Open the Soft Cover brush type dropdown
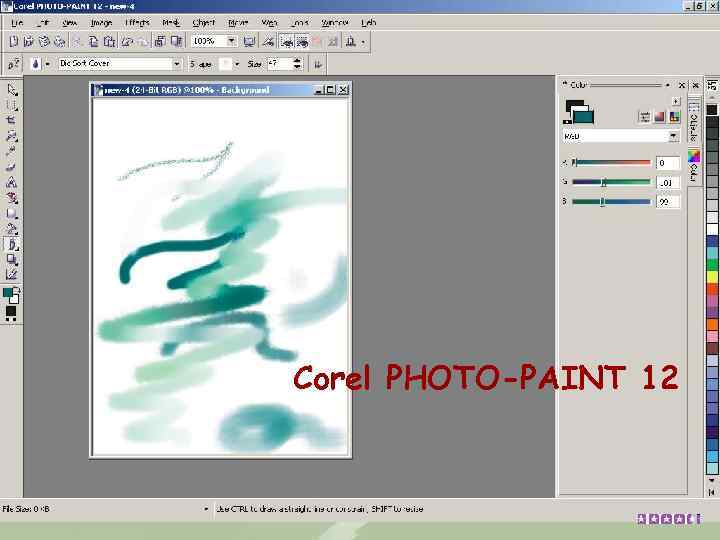This screenshot has width=720, height=540. (x=177, y=64)
